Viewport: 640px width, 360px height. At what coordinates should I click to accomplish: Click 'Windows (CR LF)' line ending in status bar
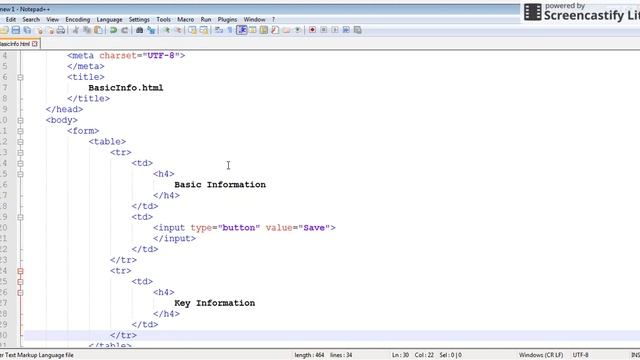[541, 355]
